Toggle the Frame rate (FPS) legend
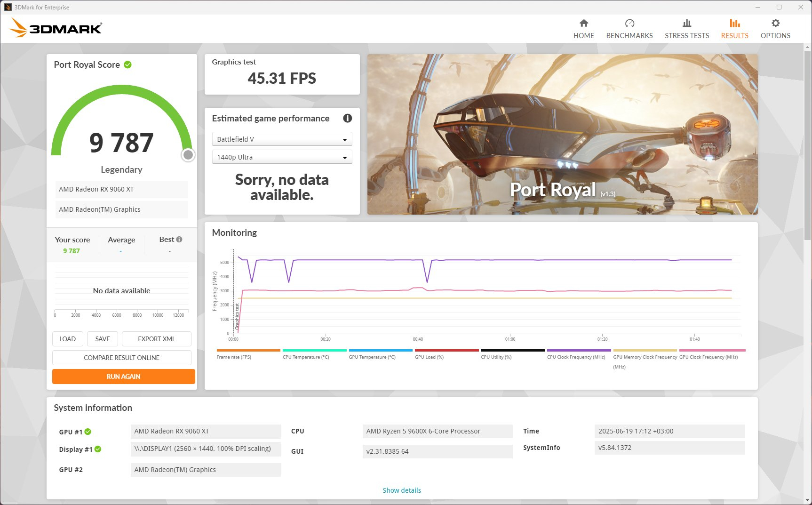The height and width of the screenshot is (505, 812). point(248,354)
